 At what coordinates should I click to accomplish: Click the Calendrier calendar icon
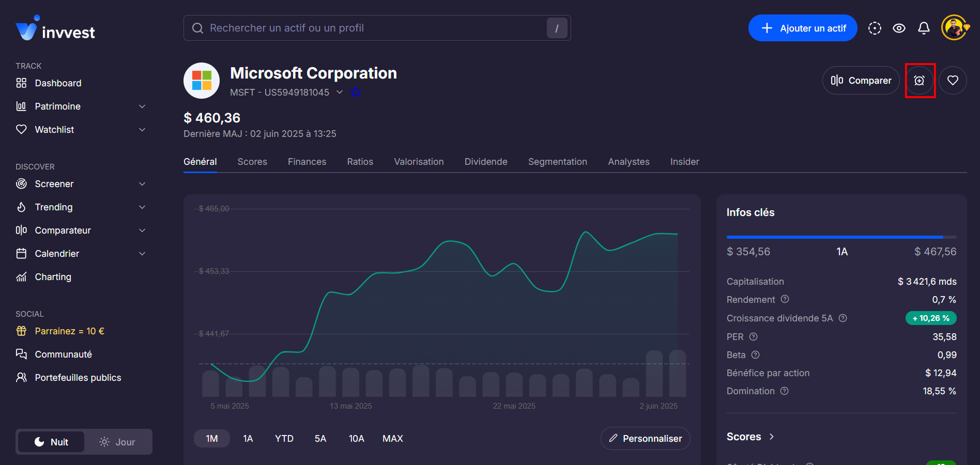21,254
